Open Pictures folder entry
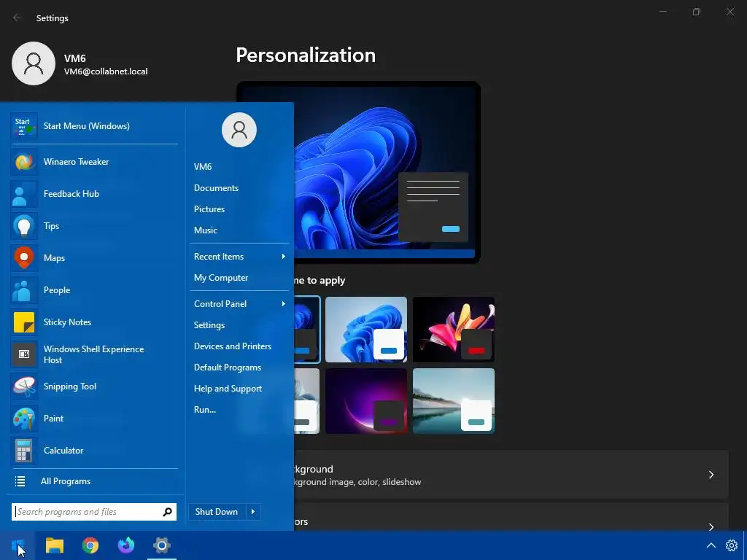This screenshot has width=747, height=560. tap(209, 209)
